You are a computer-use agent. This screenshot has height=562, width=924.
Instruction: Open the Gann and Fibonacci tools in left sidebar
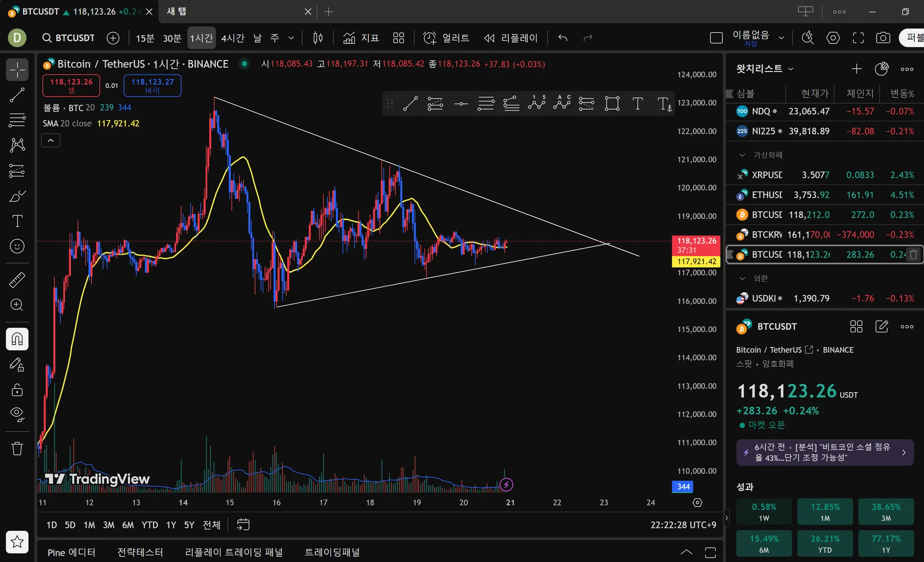click(x=17, y=120)
